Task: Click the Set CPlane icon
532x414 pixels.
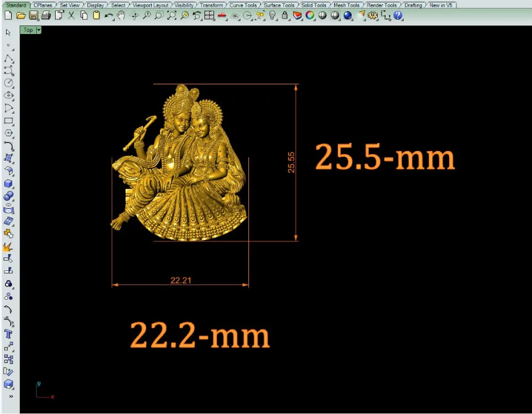Action: click(235, 15)
